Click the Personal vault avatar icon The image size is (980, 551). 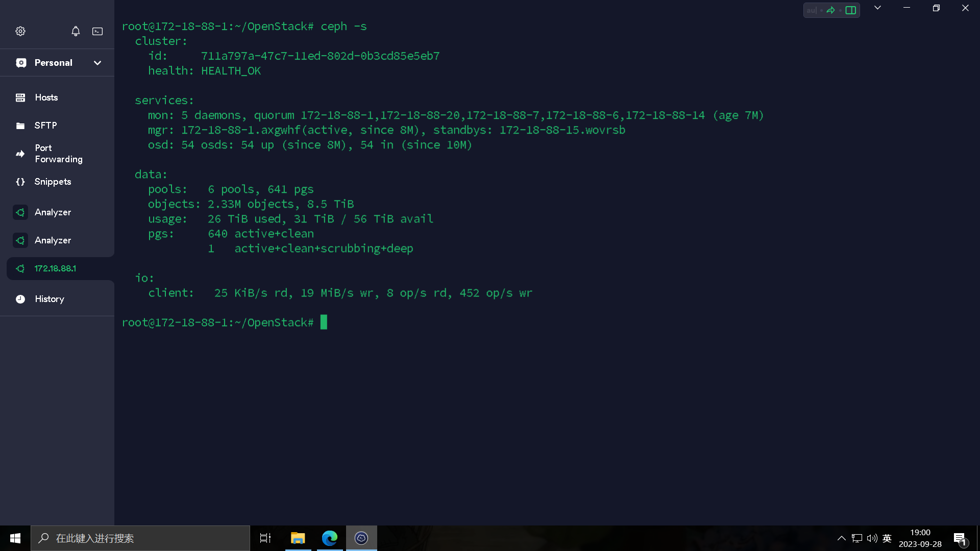coord(21,63)
